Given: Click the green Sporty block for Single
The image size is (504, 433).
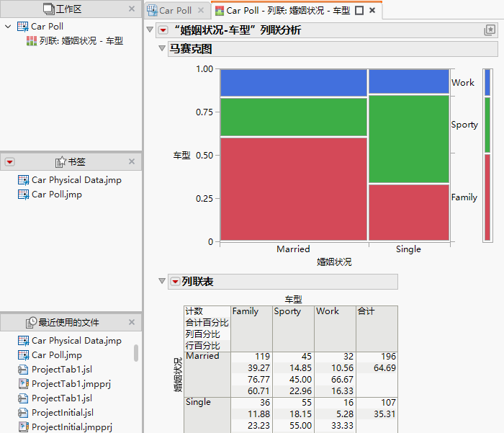Looking at the screenshot, I should click(x=409, y=139).
